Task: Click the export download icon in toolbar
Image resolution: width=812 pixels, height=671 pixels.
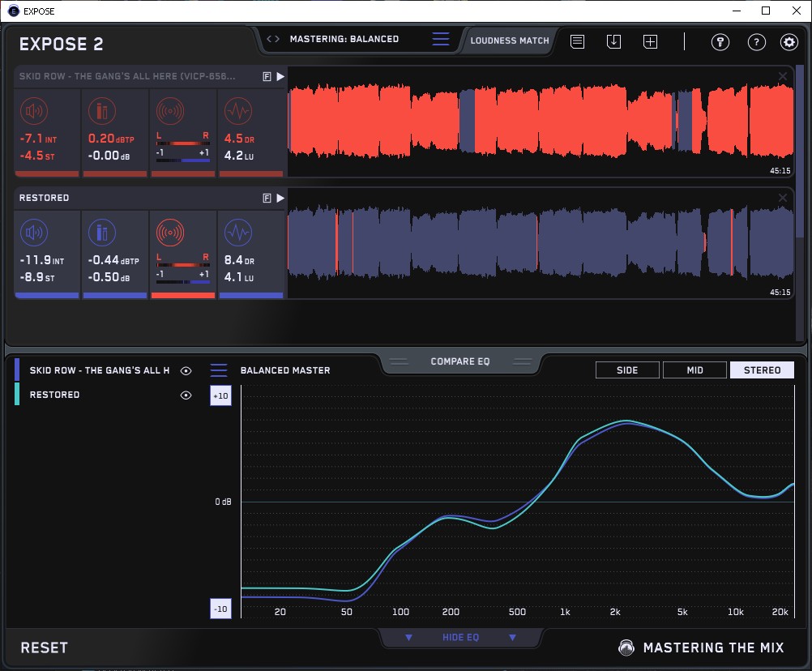Action: coord(613,41)
